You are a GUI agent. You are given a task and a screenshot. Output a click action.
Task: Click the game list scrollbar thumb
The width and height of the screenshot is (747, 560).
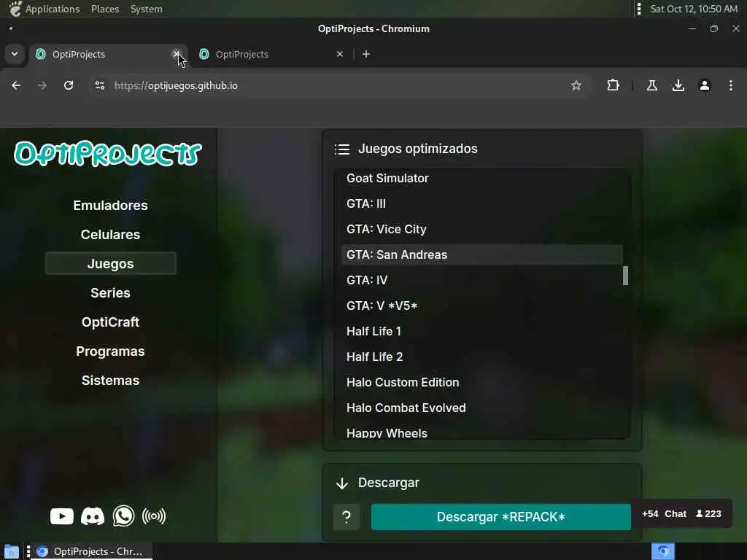point(625,276)
